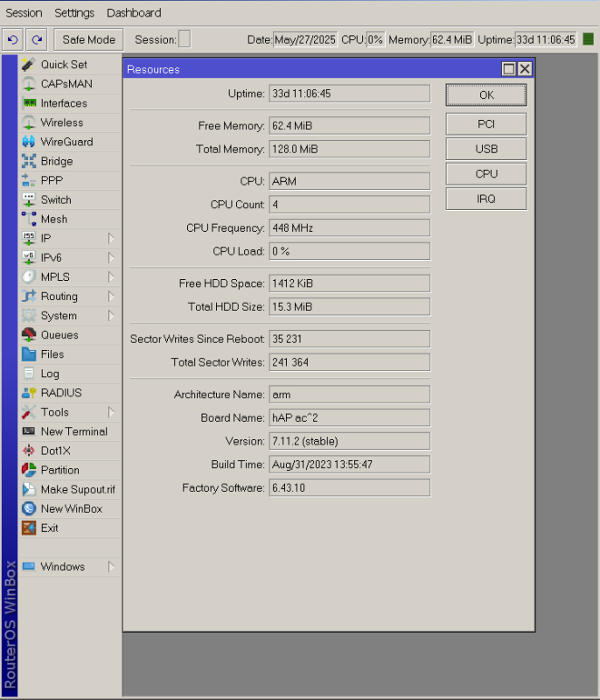Click the Build Time field

click(x=350, y=465)
